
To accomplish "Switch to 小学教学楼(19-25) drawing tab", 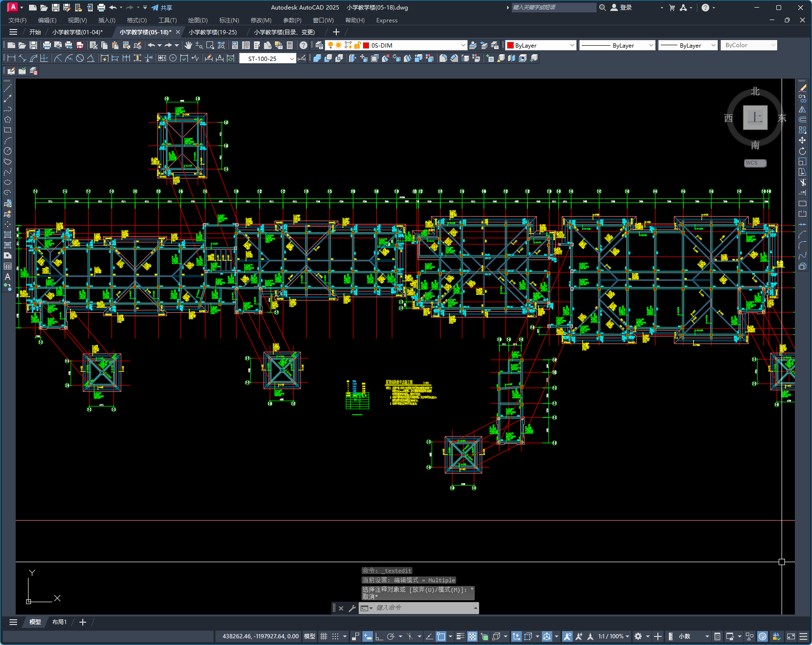I will click(x=213, y=32).
